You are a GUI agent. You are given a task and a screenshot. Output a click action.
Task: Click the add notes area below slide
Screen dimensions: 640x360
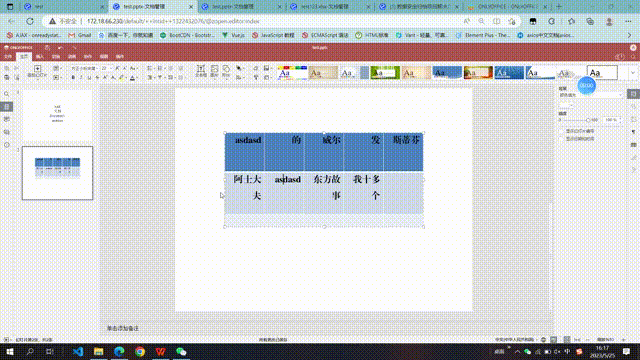(x=123, y=328)
